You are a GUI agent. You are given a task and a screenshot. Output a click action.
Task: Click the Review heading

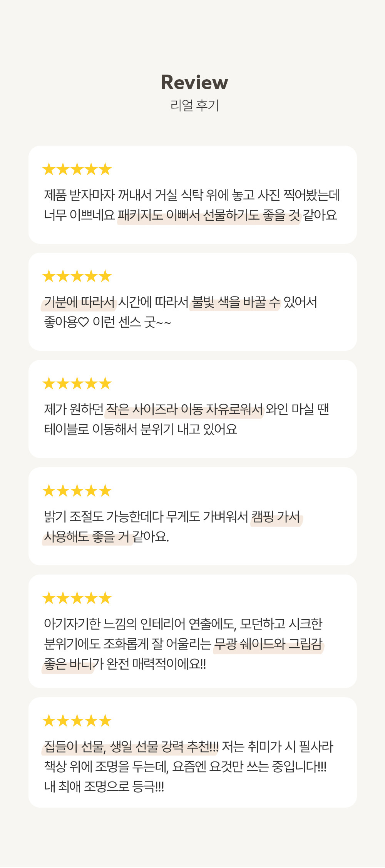tap(194, 82)
